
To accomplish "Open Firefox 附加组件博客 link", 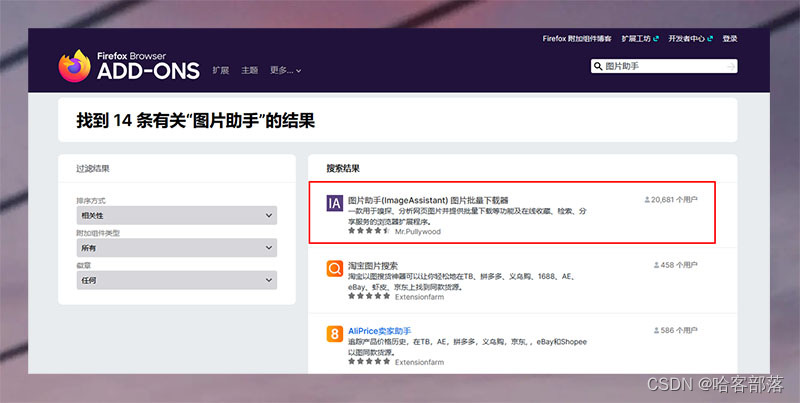I will 577,39.
